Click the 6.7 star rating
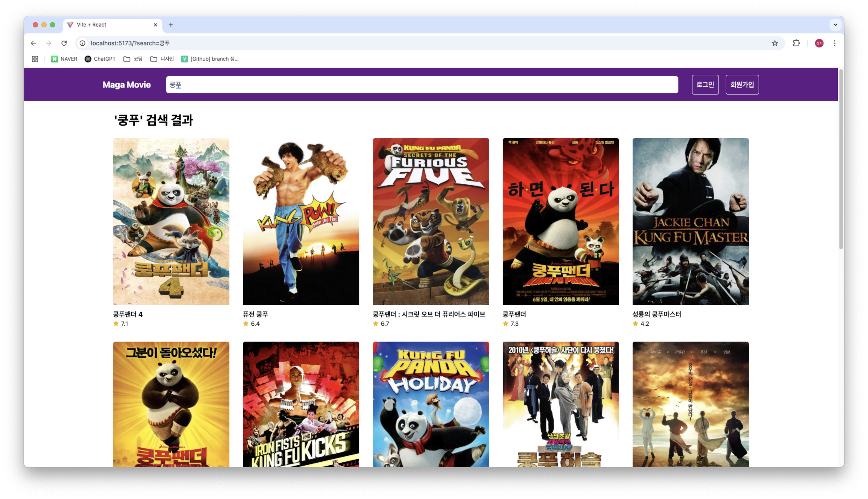Screen dimensions: 868x499 381,324
